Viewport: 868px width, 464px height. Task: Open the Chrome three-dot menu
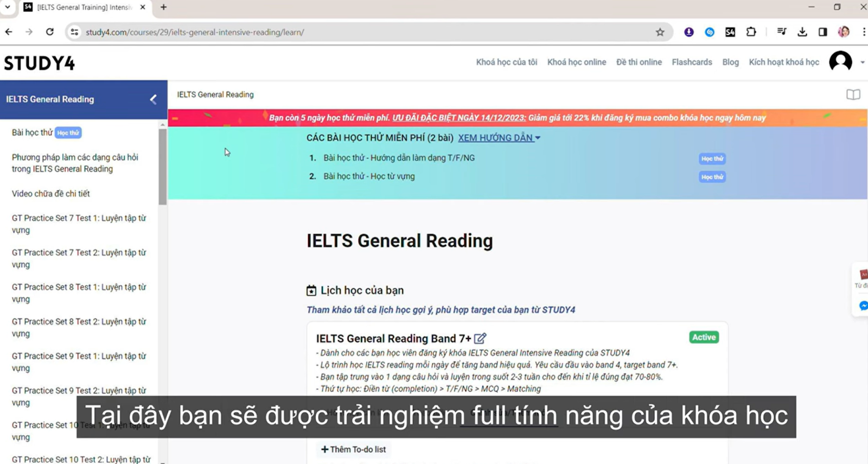point(864,32)
